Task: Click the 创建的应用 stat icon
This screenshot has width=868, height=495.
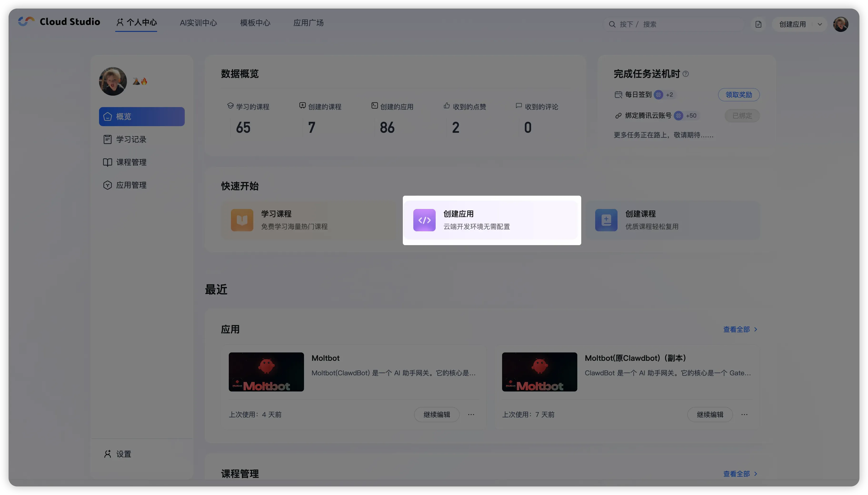Action: pyautogui.click(x=374, y=106)
